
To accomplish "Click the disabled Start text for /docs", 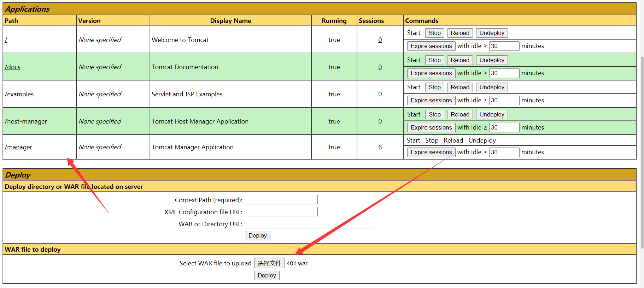I will [x=414, y=60].
